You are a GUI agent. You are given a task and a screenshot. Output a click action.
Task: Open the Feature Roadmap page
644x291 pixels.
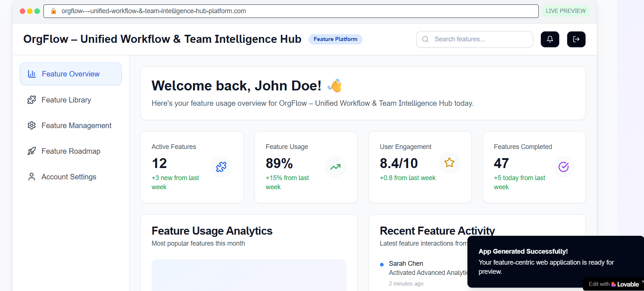pyautogui.click(x=71, y=151)
